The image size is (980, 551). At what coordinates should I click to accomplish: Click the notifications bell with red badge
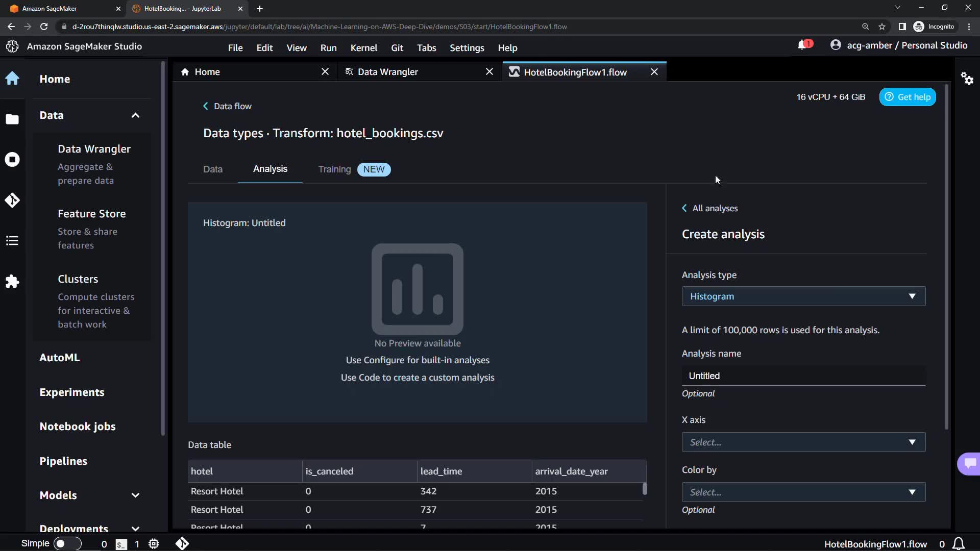pyautogui.click(x=803, y=45)
